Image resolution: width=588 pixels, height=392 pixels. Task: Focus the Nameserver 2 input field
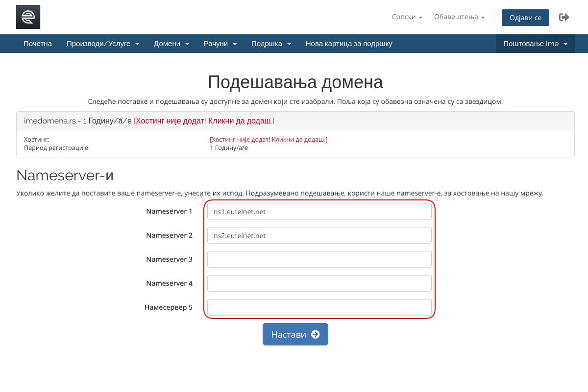319,235
